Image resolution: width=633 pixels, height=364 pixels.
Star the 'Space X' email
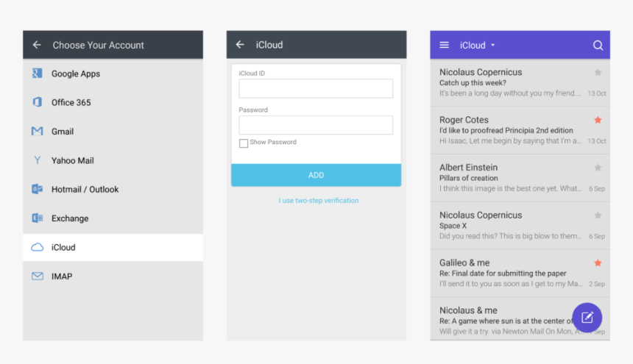(x=598, y=215)
